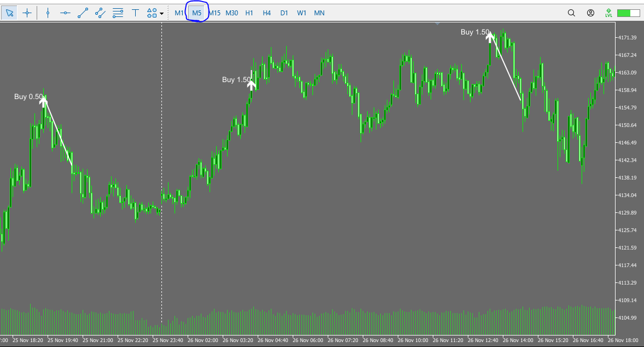The height and width of the screenshot is (347, 644).
Task: Enable the crosshair tool
Action: [27, 13]
